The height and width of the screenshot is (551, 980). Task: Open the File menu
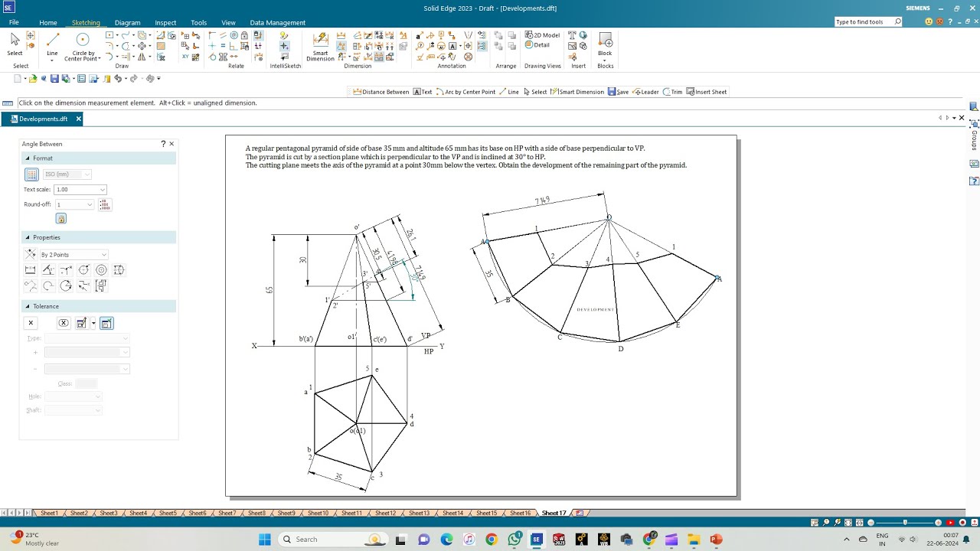tap(14, 22)
